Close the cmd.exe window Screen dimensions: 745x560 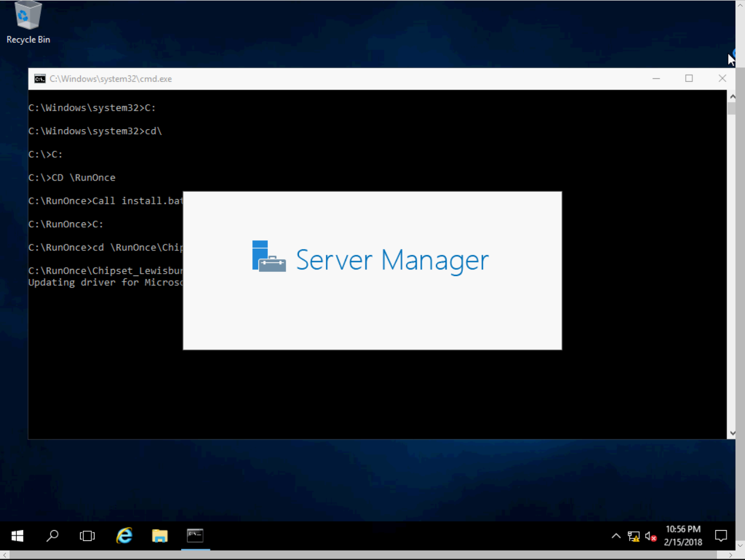(x=722, y=79)
